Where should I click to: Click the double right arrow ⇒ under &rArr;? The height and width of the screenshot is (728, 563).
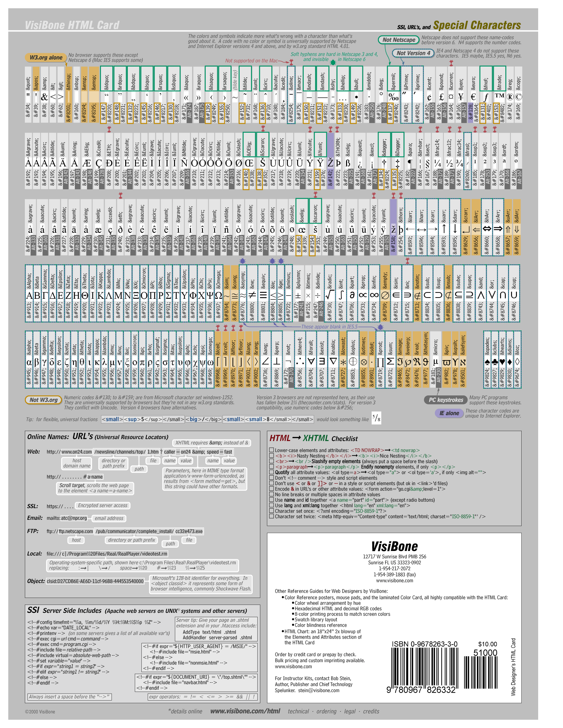tap(498, 229)
